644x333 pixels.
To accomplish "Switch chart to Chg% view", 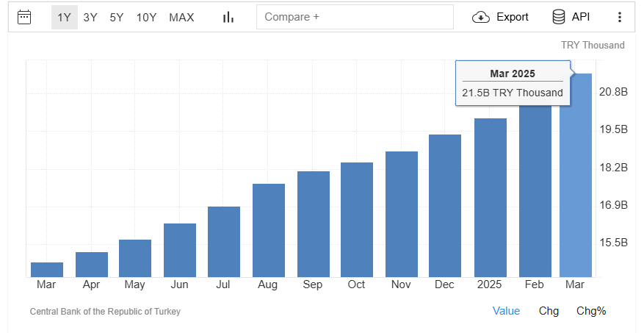I will pyautogui.click(x=591, y=311).
